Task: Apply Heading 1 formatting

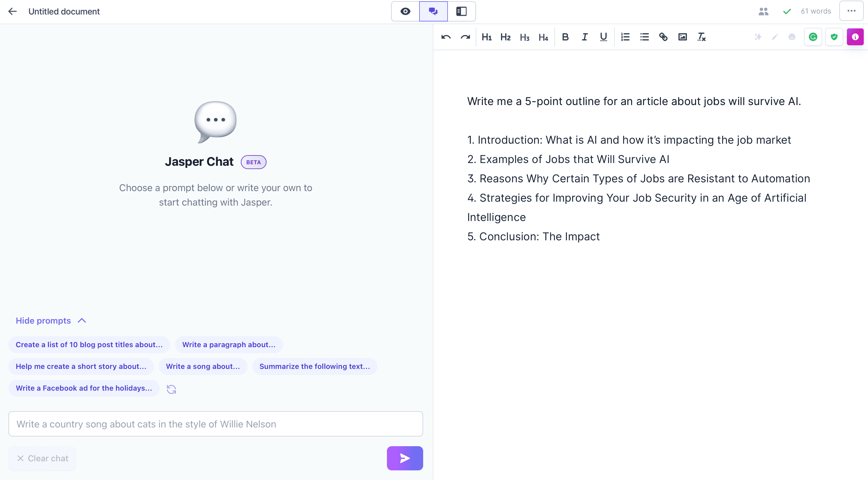Action: (x=486, y=37)
